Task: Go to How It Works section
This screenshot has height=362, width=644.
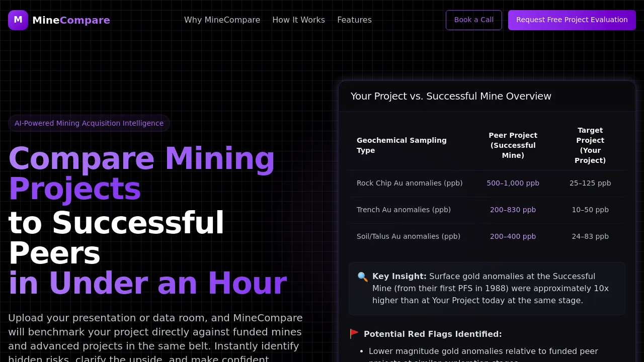Action: pos(299,20)
